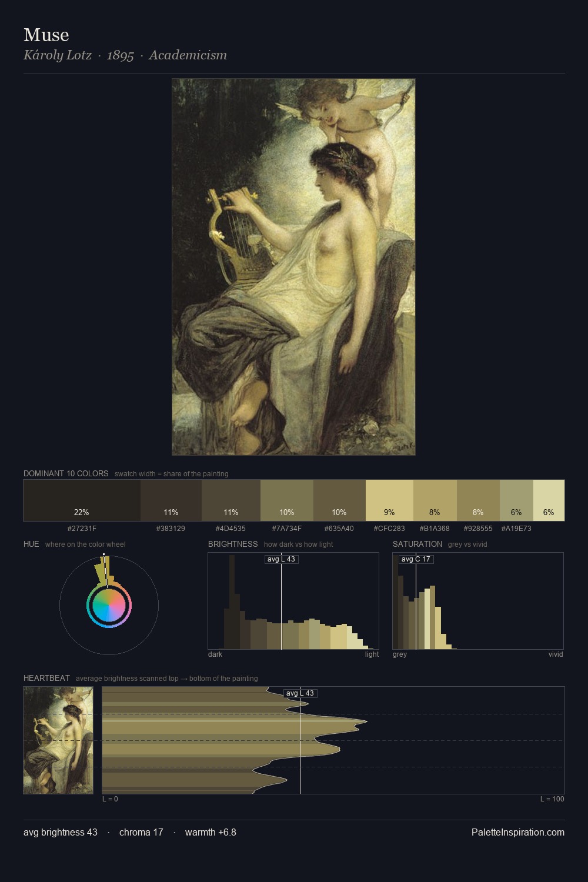Click the "avg C 17" label
The width and height of the screenshot is (588, 882).
click(x=416, y=559)
